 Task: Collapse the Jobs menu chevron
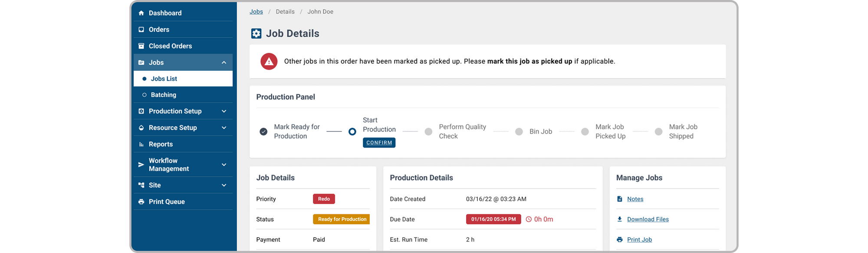(224, 62)
